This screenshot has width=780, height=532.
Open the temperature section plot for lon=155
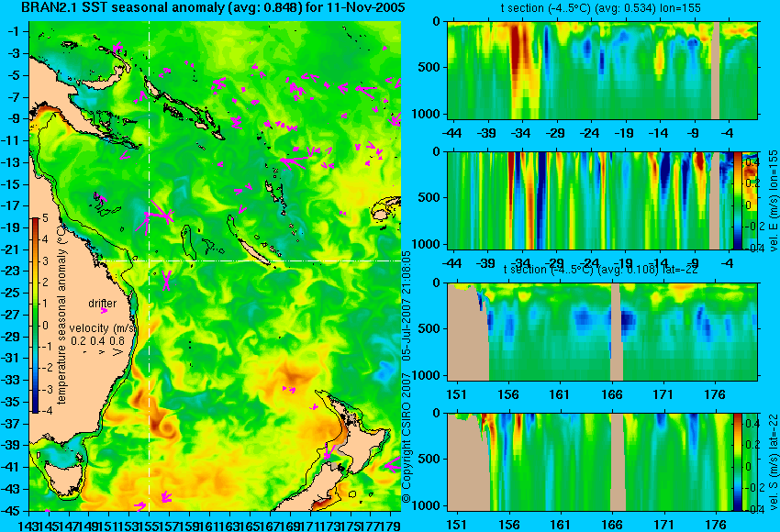(602, 70)
